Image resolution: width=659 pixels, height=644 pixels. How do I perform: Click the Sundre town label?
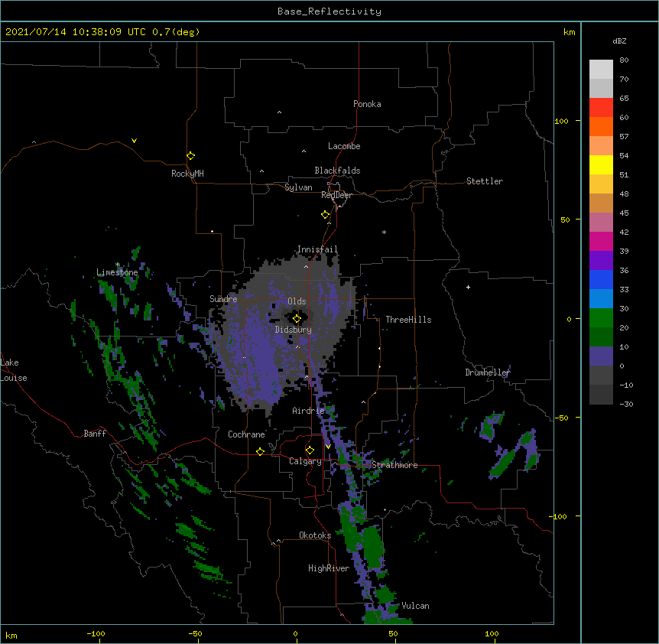coord(223,299)
